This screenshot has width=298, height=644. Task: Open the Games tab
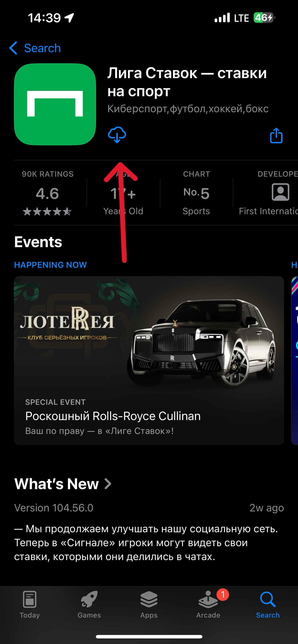click(89, 605)
